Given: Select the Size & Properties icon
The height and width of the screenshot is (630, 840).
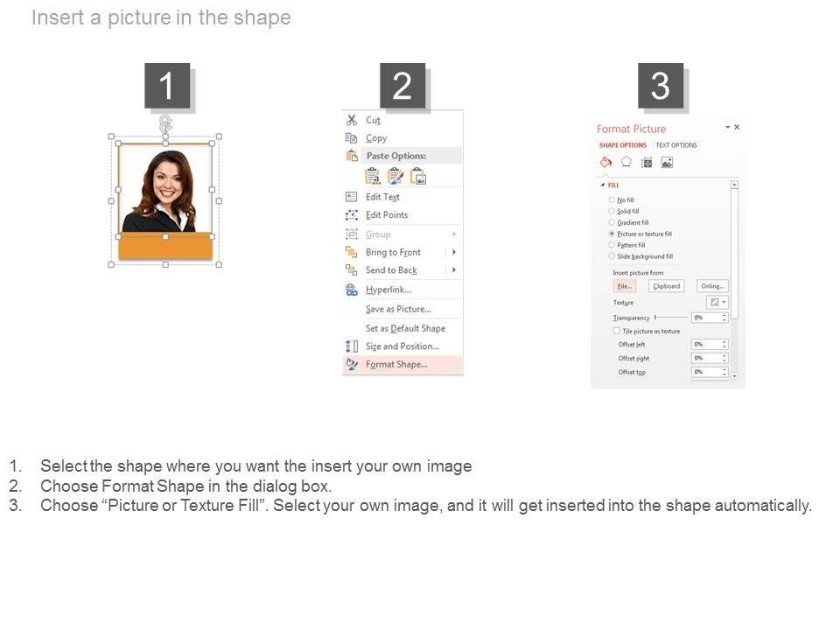Looking at the screenshot, I should (647, 163).
